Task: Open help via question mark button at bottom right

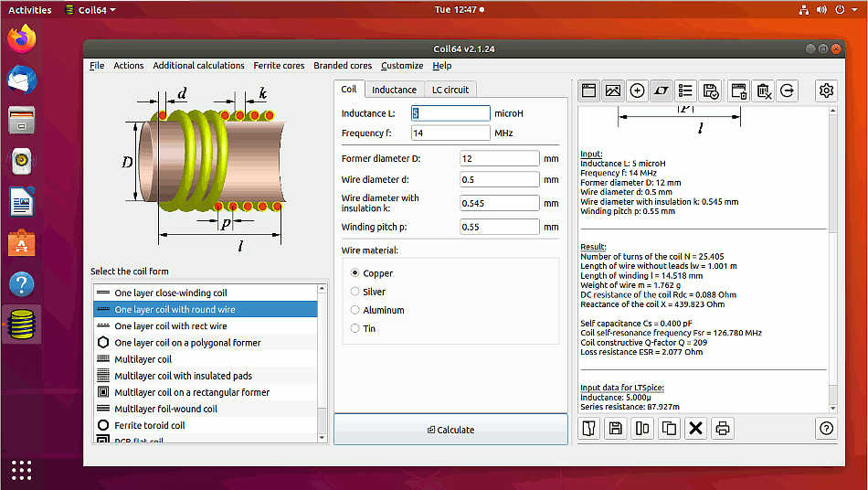Action: (x=826, y=428)
